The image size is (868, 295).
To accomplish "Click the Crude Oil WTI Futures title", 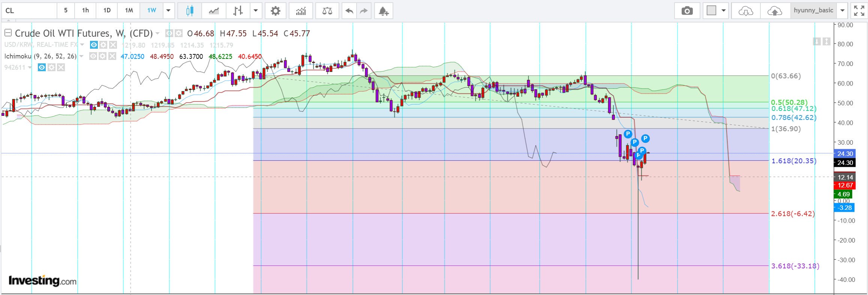I will pos(84,33).
